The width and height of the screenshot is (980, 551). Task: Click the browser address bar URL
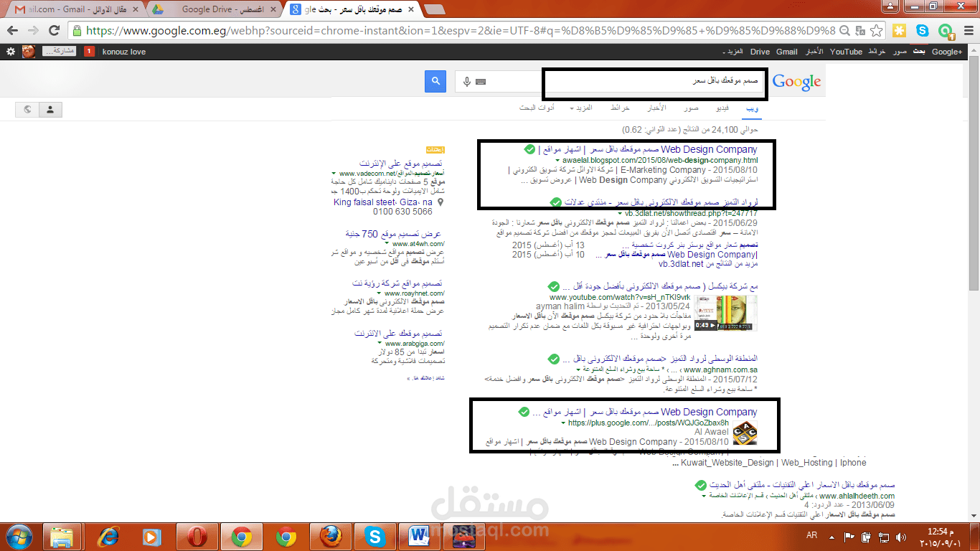coord(459,30)
